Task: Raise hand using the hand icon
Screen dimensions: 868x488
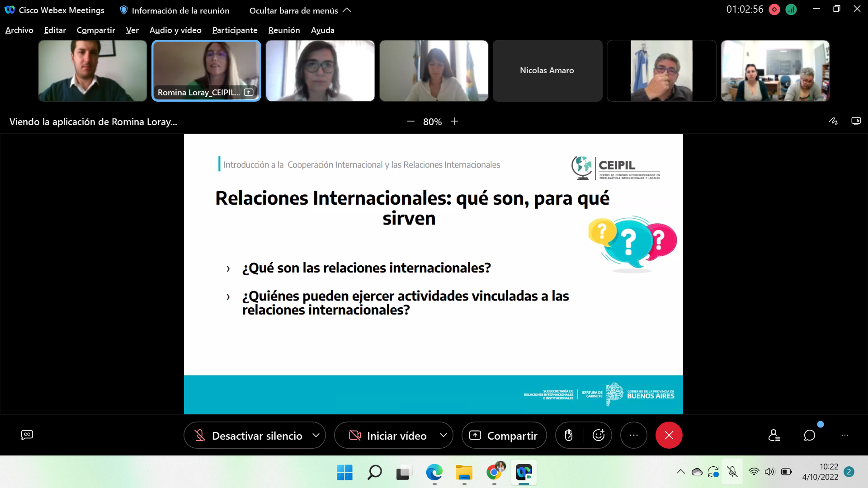Action: coord(569,435)
